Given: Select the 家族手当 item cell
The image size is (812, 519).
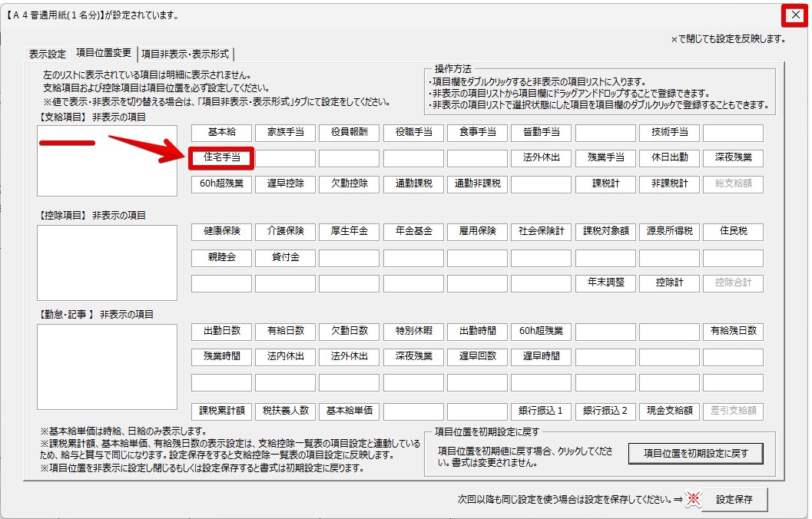Looking at the screenshot, I should (x=285, y=133).
